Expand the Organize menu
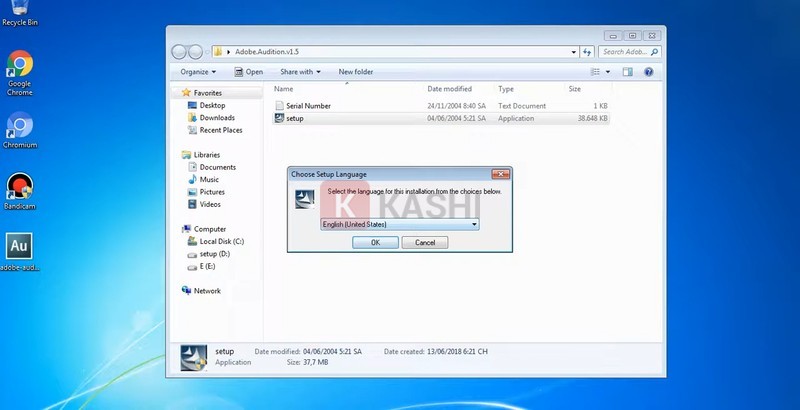This screenshot has width=800, height=410. (x=198, y=72)
